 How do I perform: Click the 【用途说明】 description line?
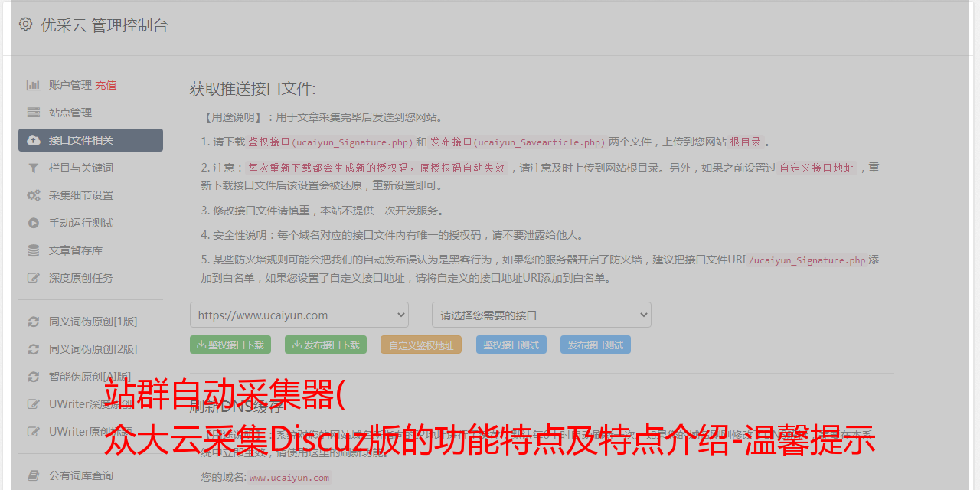coord(322,117)
